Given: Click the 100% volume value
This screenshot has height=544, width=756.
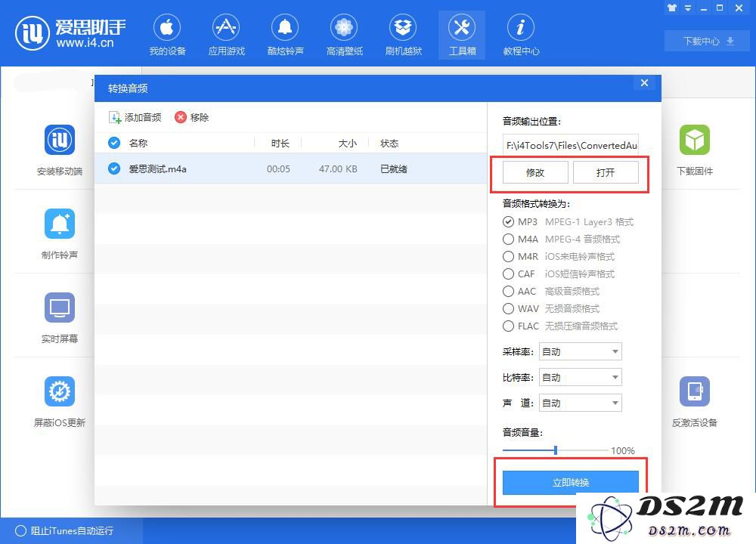Looking at the screenshot, I should (623, 450).
